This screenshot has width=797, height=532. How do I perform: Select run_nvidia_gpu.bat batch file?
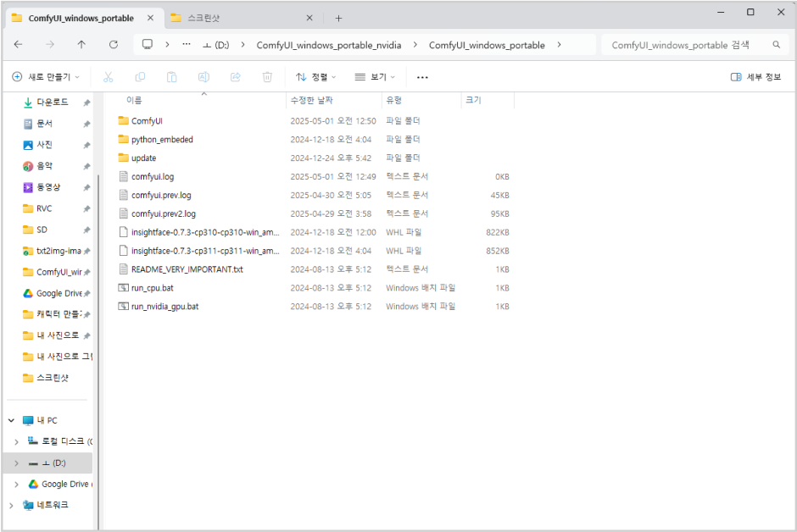pos(159,306)
